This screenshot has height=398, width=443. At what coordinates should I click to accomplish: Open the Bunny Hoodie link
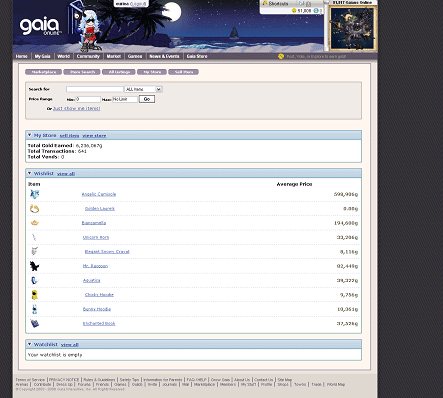(x=97, y=309)
